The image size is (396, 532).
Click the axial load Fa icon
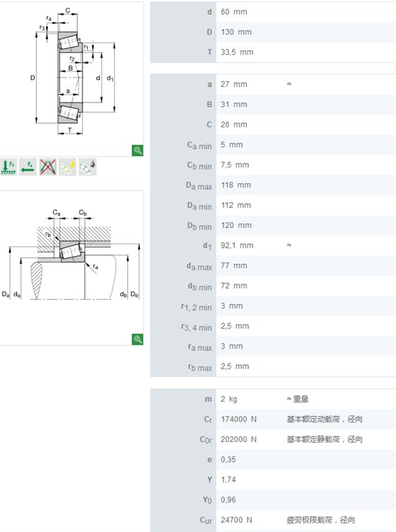[28, 167]
